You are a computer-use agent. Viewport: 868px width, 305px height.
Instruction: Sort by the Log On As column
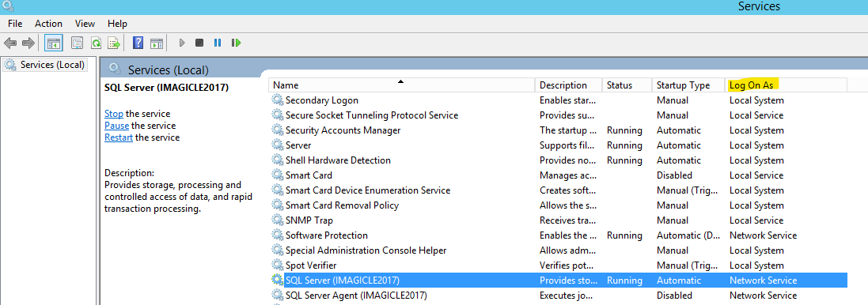(x=786, y=85)
